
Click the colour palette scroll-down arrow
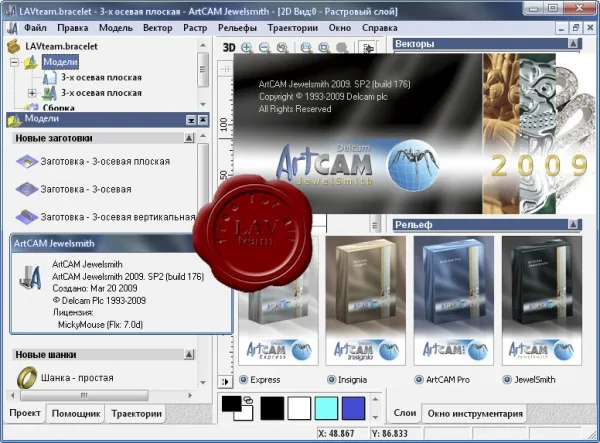pos(376,417)
